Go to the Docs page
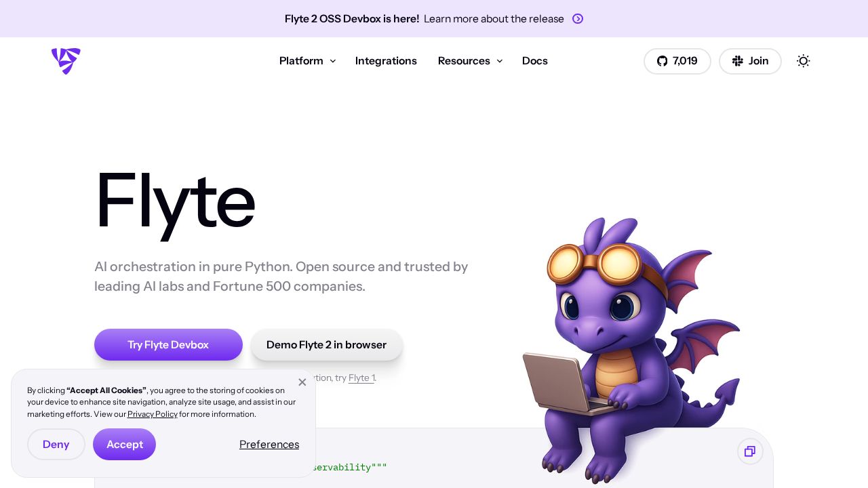This screenshot has width=868, height=488. (x=535, y=61)
